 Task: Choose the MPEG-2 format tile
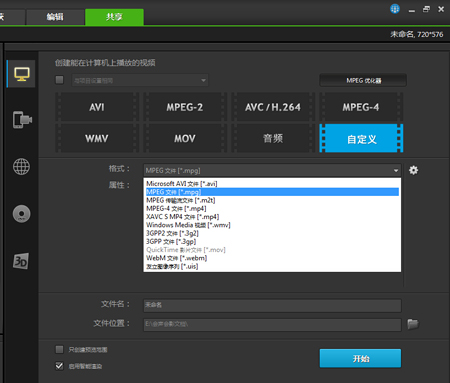(x=185, y=107)
